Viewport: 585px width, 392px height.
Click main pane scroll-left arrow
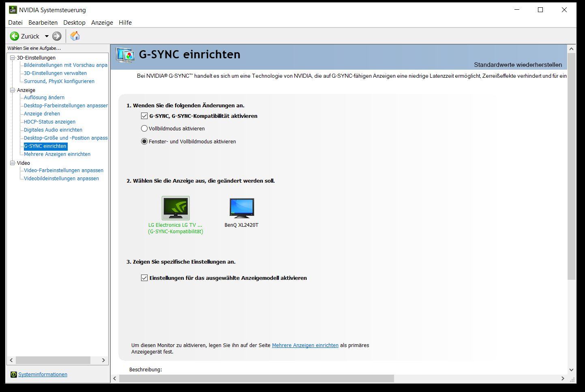click(x=115, y=378)
